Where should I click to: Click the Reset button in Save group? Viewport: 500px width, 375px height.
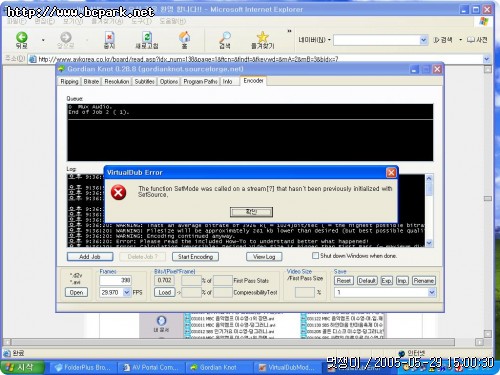[x=344, y=281]
